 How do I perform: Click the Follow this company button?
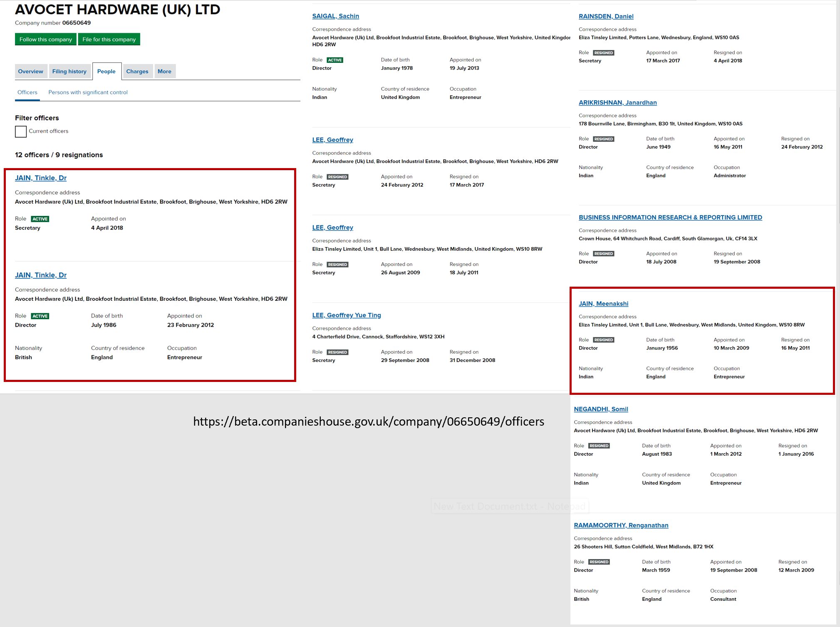tap(46, 40)
